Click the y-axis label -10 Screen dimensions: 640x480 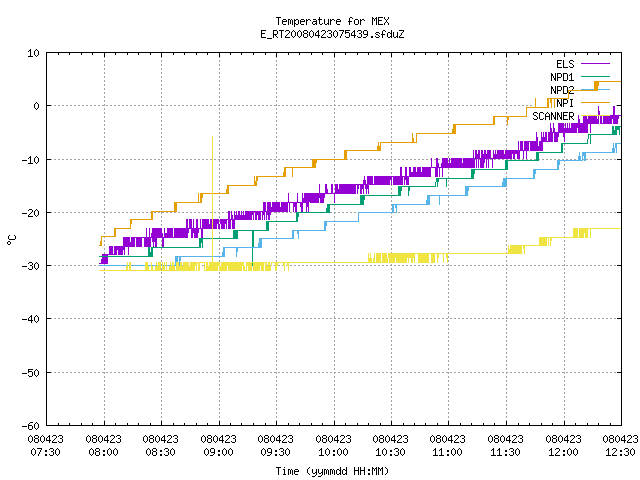pos(31,160)
